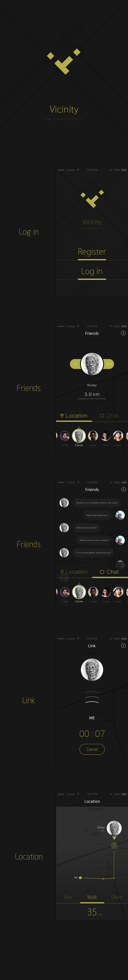Screen dimensions: 128x980
Task: Tap the X dismiss button beside Booby's portrait
Action: pos(75,364)
